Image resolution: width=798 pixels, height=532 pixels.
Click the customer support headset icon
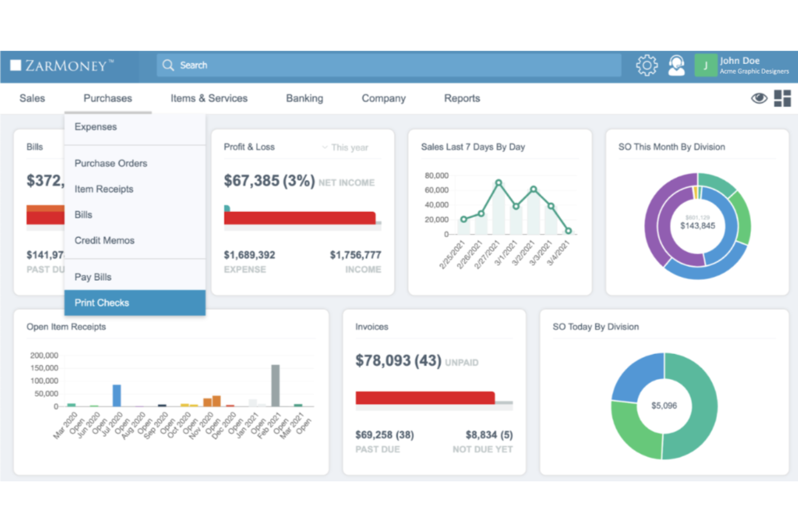676,65
